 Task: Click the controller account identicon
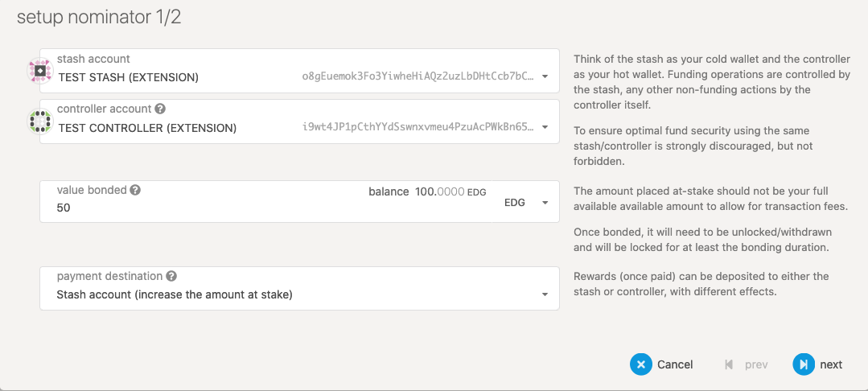(40, 121)
